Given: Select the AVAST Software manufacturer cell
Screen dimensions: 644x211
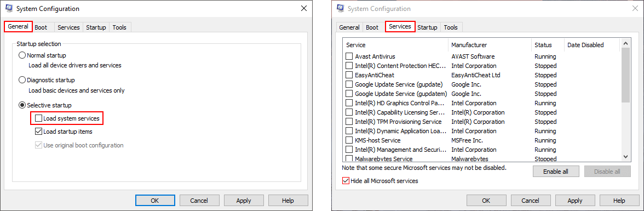Looking at the screenshot, I should [473, 56].
